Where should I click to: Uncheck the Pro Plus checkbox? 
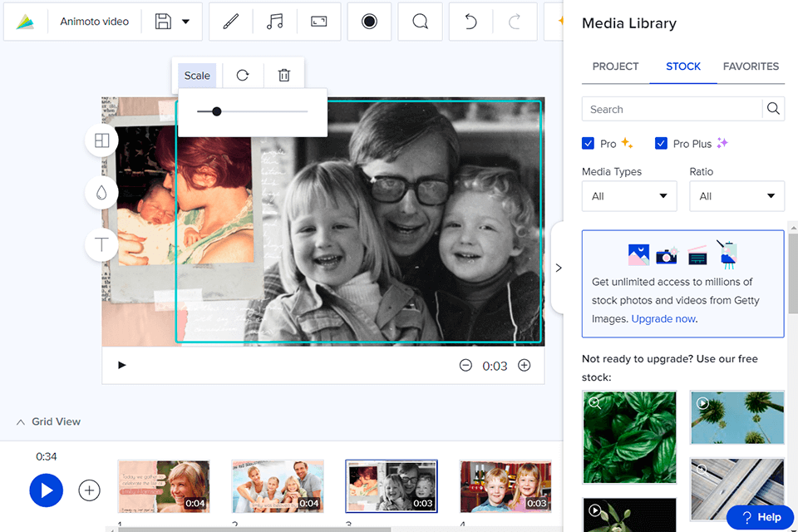(661, 144)
